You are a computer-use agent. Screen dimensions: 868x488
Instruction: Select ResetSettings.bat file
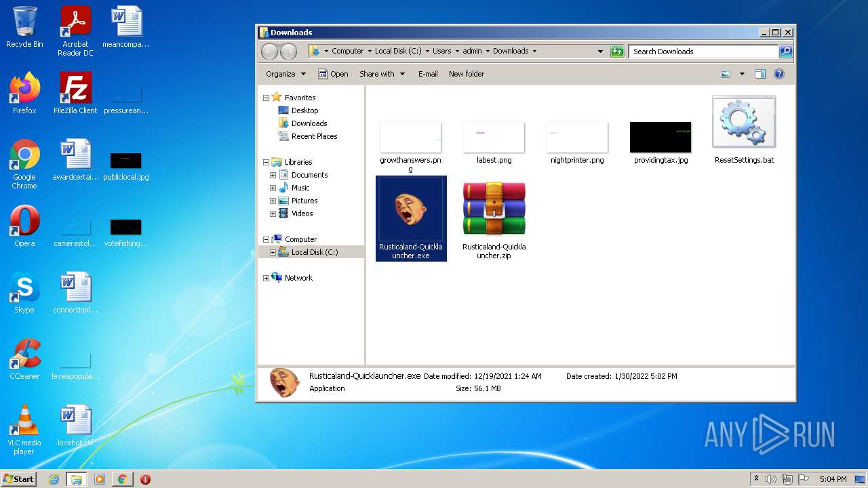pos(744,129)
